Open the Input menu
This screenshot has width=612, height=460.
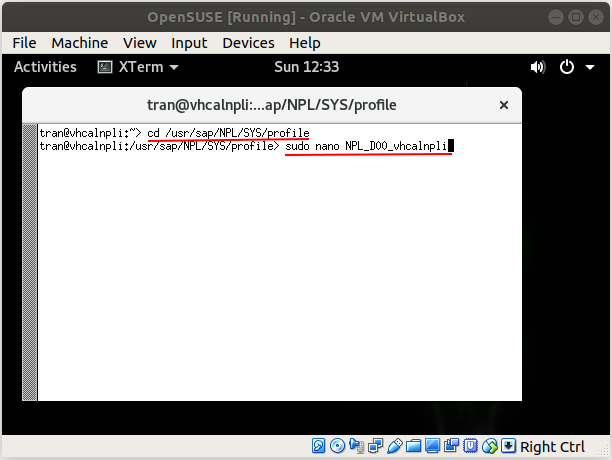[x=189, y=43]
